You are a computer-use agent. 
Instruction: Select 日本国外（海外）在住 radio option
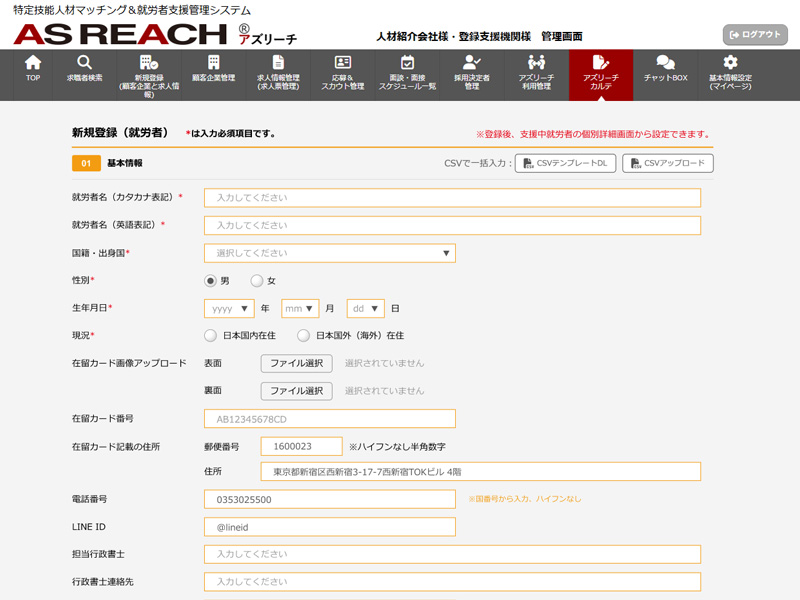[x=303, y=335]
